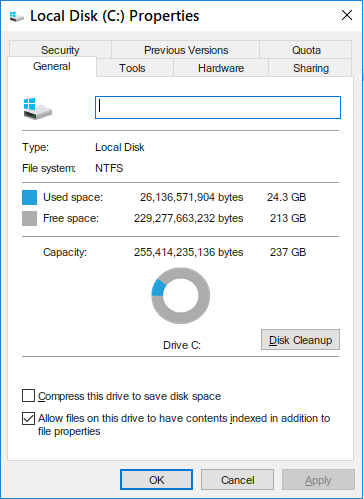Enable Compress this drive to save disk space
Viewport: 364px width, 499px height.
[28, 396]
